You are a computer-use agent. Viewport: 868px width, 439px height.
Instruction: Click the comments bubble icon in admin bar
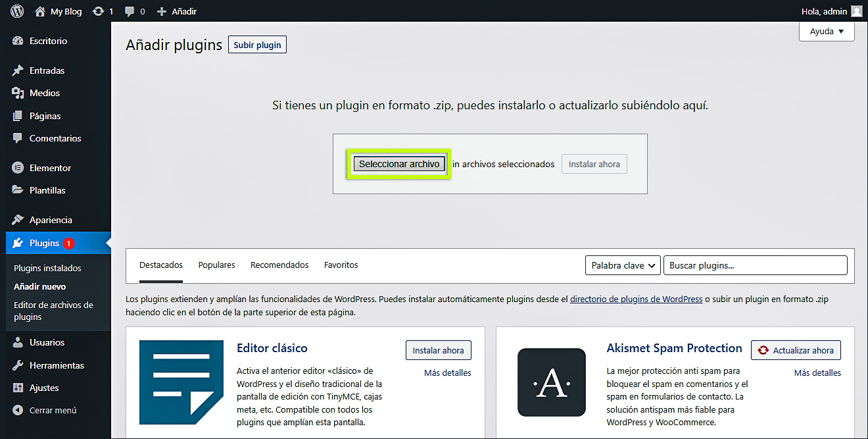130,11
